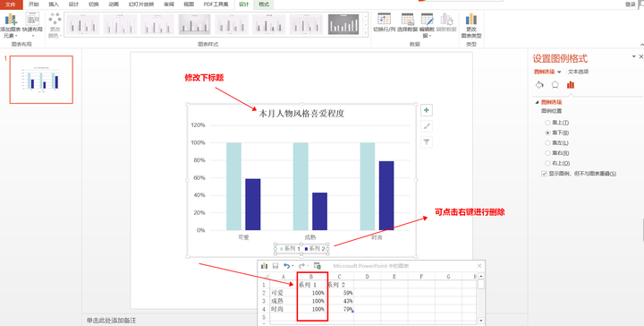Image resolution: width=644 pixels, height=326 pixels.
Task: Click the paintbrush Chart Styles button
Action: tap(427, 126)
